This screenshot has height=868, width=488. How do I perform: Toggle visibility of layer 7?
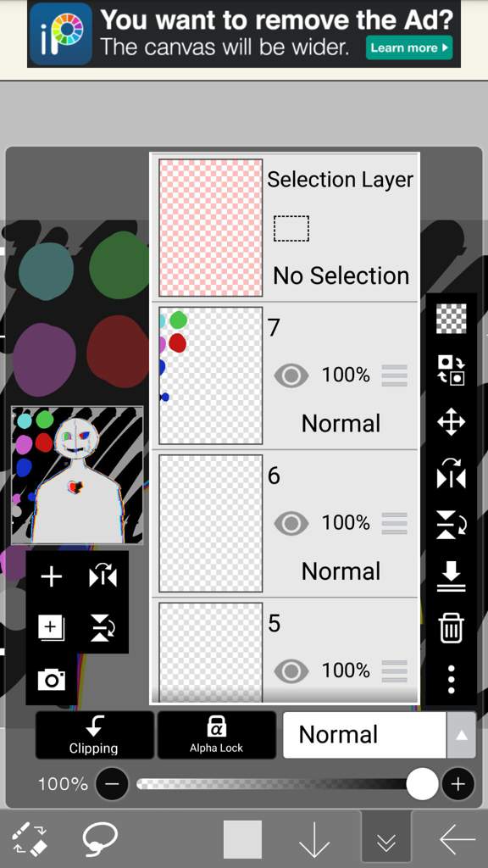pyautogui.click(x=291, y=376)
